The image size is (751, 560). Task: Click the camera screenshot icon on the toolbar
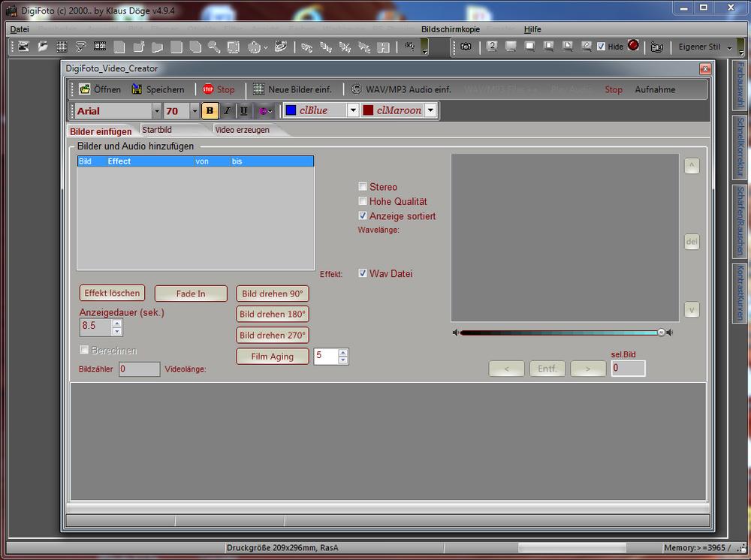(x=467, y=47)
